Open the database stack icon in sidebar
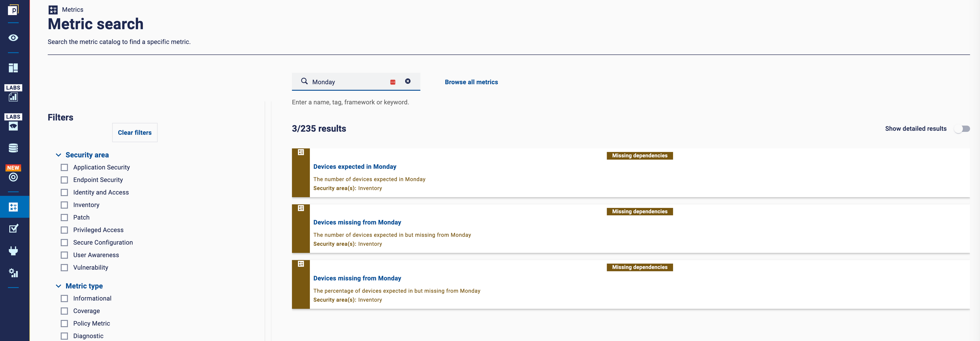980x341 pixels. click(13, 148)
